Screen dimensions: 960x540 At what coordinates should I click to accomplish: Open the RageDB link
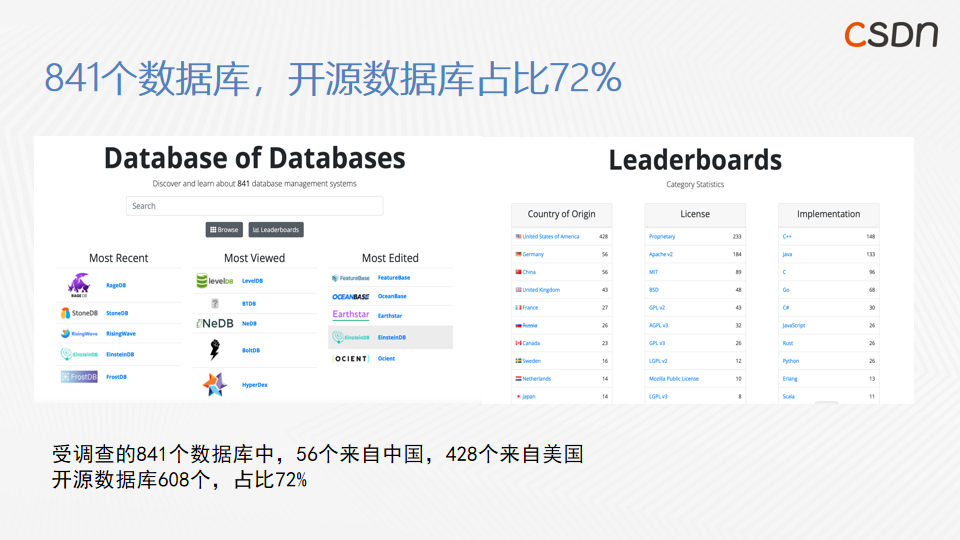116,285
